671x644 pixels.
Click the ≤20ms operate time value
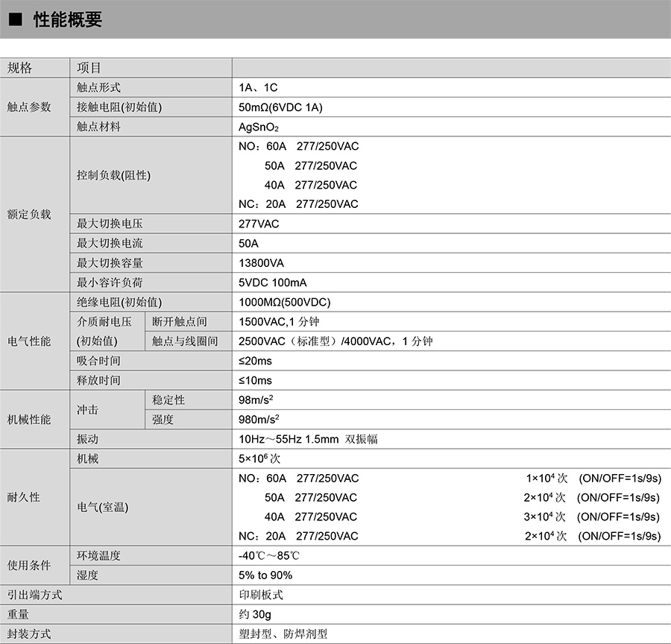pyautogui.click(x=255, y=361)
